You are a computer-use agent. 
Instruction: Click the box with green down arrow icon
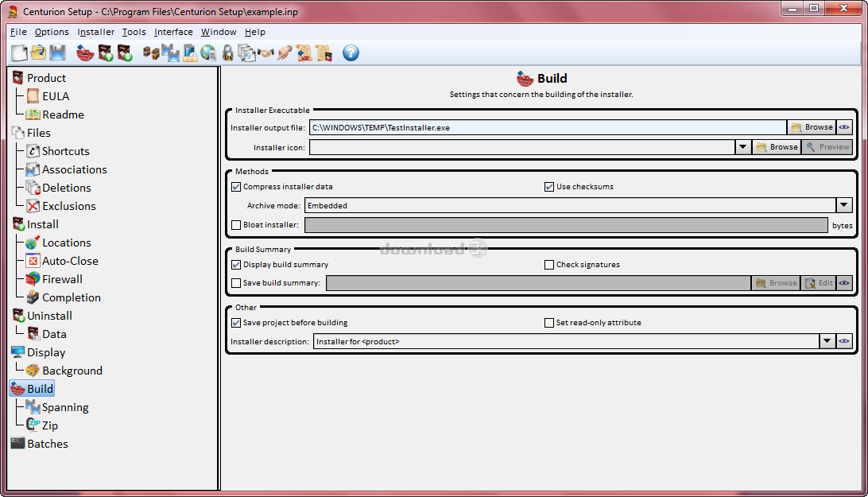click(x=125, y=53)
